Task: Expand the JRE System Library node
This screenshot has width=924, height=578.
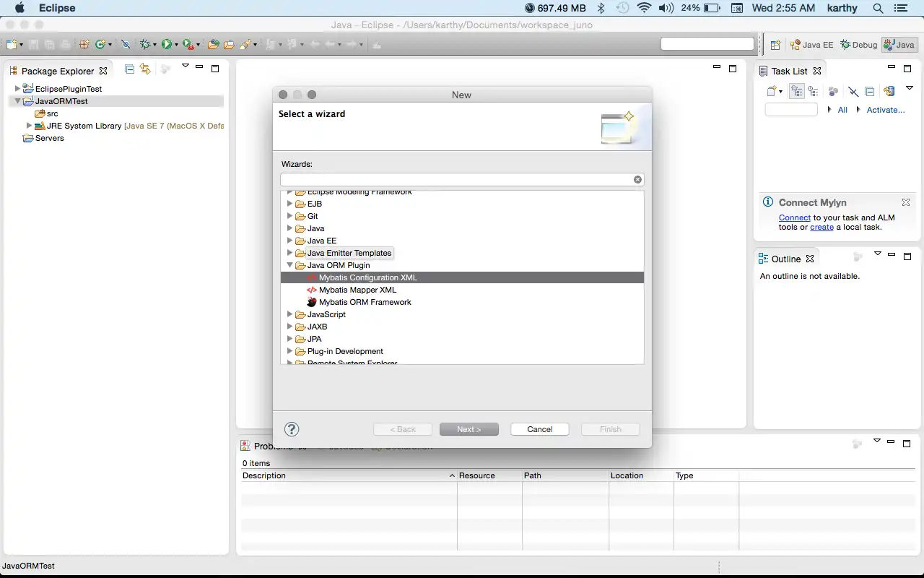Action: click(x=30, y=126)
